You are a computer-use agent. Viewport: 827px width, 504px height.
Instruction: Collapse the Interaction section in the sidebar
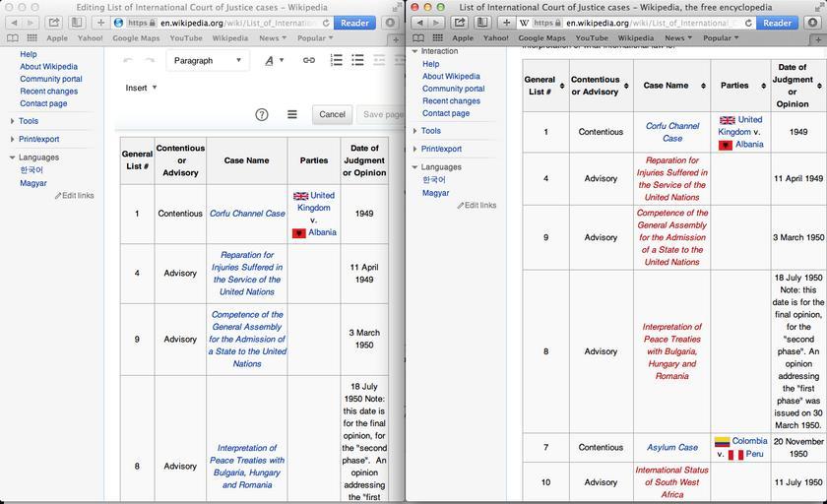pos(415,51)
